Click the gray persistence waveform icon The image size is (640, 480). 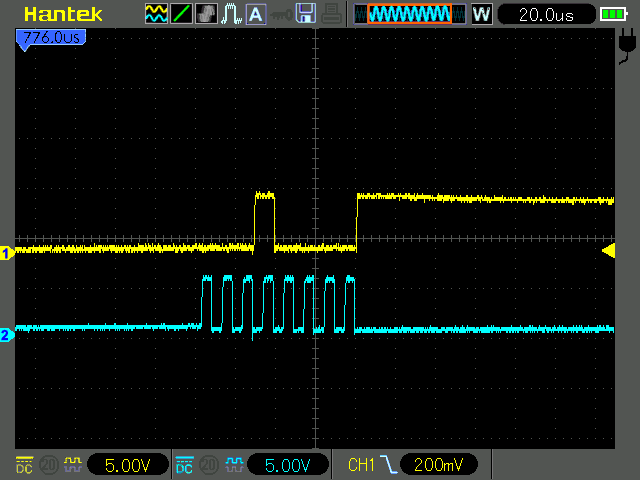(206, 14)
